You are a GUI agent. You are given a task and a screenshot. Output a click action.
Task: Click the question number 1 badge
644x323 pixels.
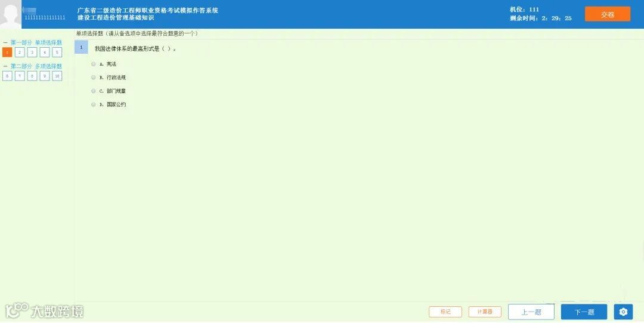(x=81, y=47)
